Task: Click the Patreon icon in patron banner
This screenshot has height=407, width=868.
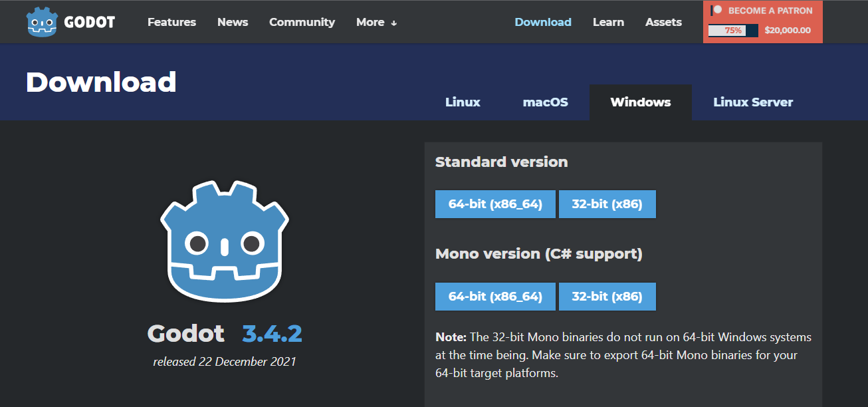Action: coord(716,11)
